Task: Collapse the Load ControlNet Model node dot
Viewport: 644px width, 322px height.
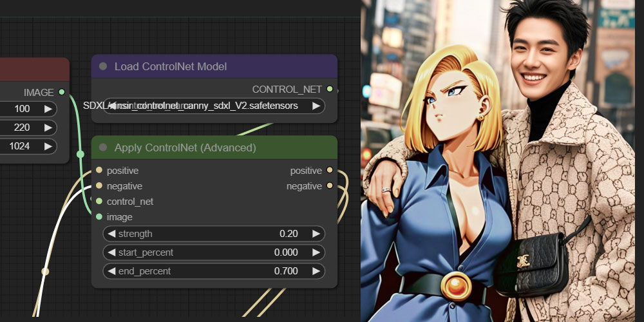Action: [x=103, y=66]
